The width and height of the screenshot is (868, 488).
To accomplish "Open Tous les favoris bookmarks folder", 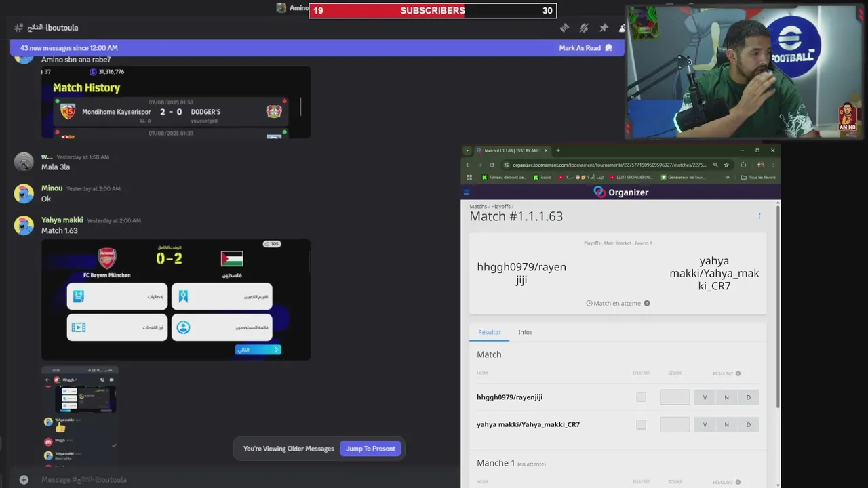I will [758, 178].
